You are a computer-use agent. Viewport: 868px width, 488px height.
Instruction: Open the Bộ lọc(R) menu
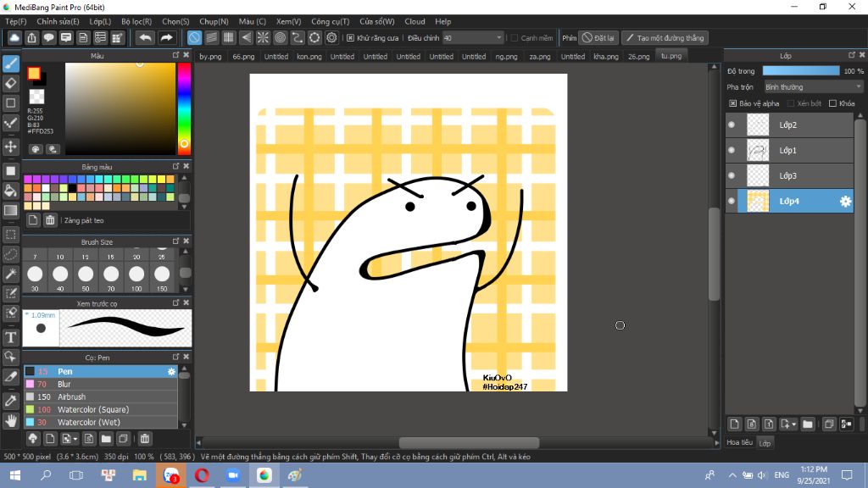136,21
